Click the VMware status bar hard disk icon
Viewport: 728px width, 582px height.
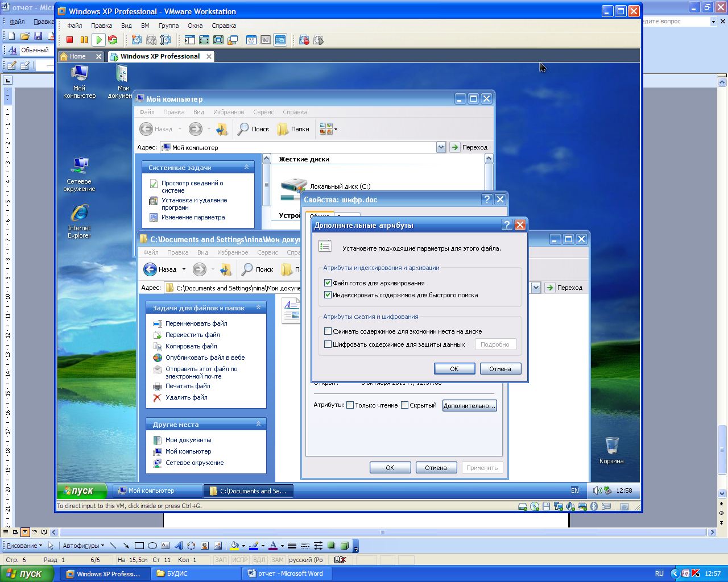tap(522, 506)
